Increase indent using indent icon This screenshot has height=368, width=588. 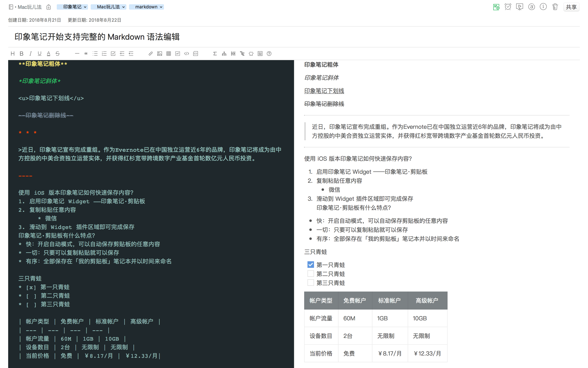coord(122,54)
